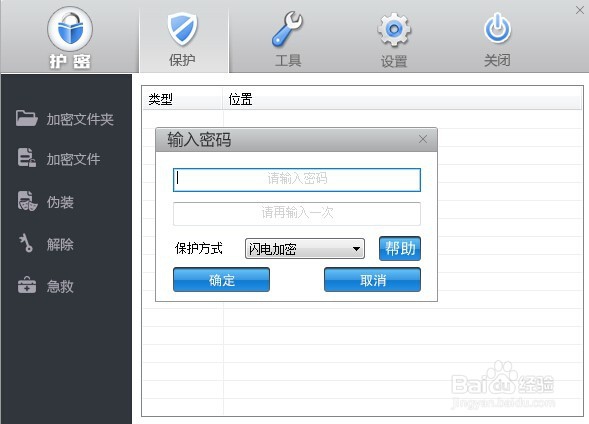Select 急救 first-aid kit icon in sidebar
Viewport: 589px width, 424px height.
pos(27,285)
